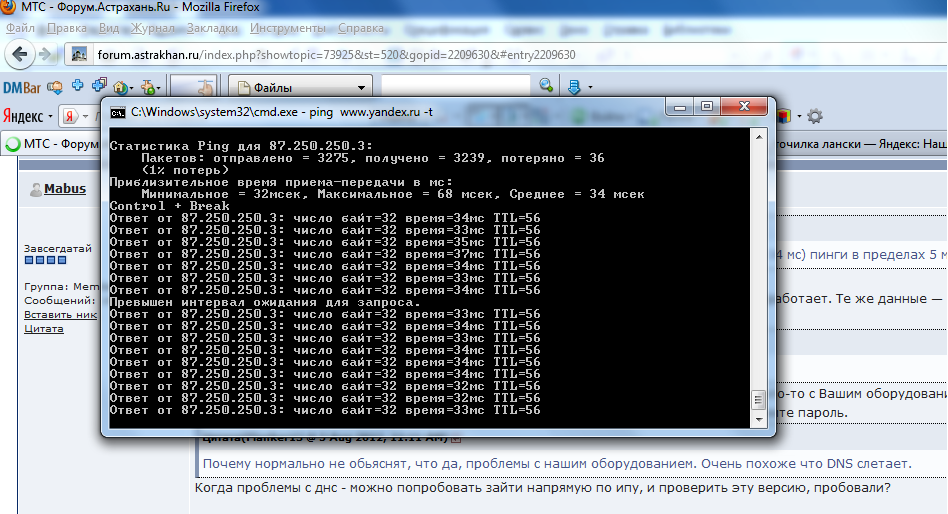Expand dropdown next to blue download arrow
Image resolution: width=948 pixels, height=514 pixels.
tap(590, 88)
